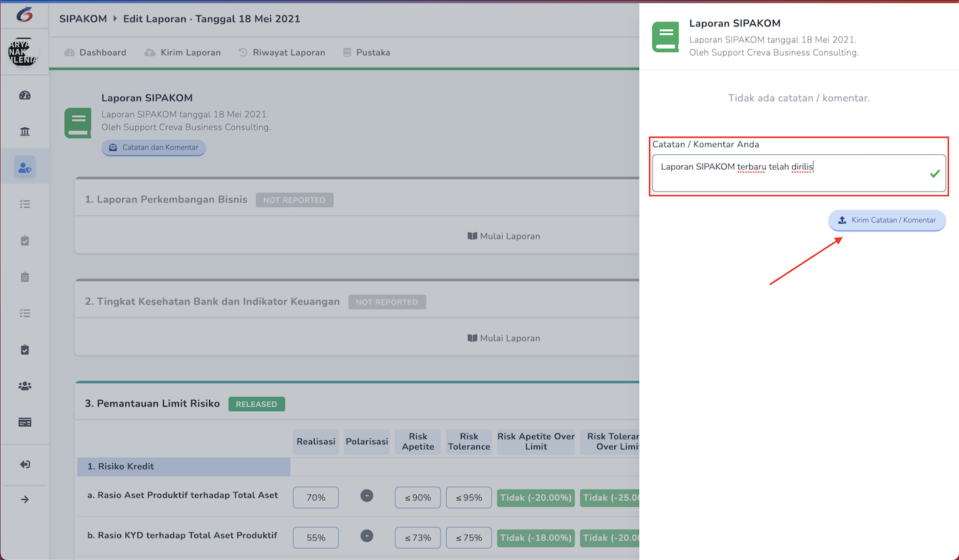Select the 1. Risiko Kredit row
This screenshot has height=560, width=959.
coord(183,467)
